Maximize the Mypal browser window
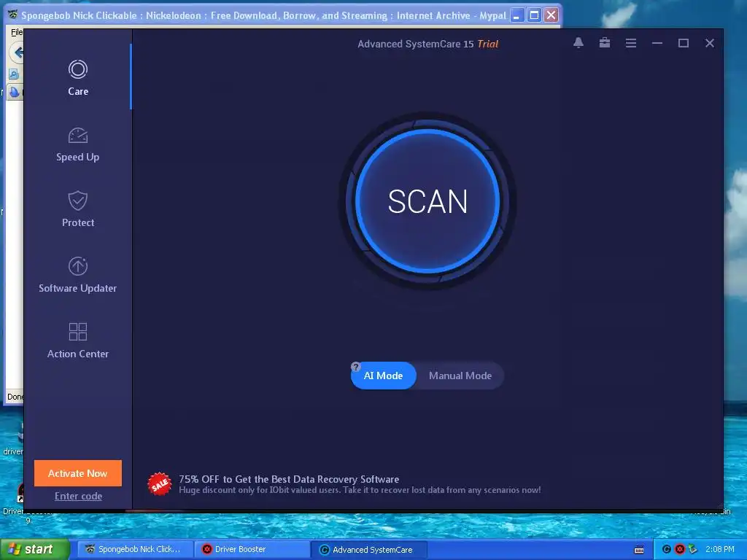747x560 pixels. [534, 15]
